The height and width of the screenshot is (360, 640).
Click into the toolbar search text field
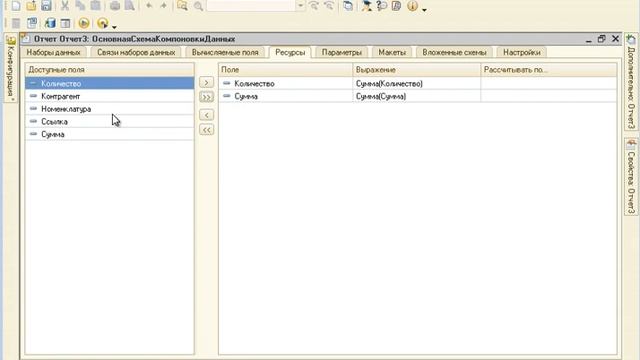click(251, 6)
